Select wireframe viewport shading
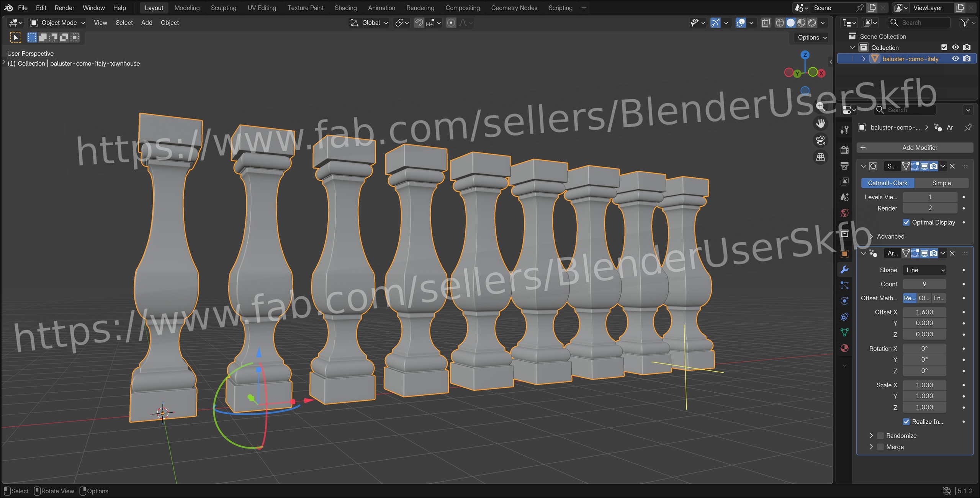The image size is (980, 498). coord(780,23)
